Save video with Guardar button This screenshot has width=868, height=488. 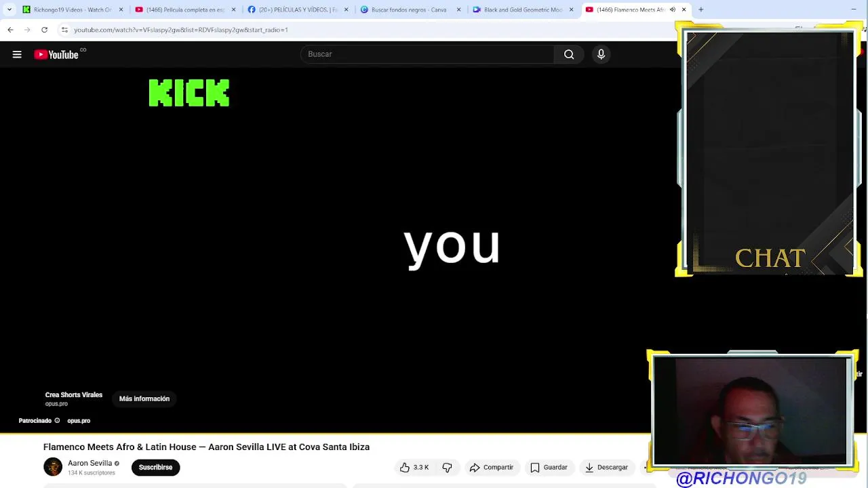(549, 467)
